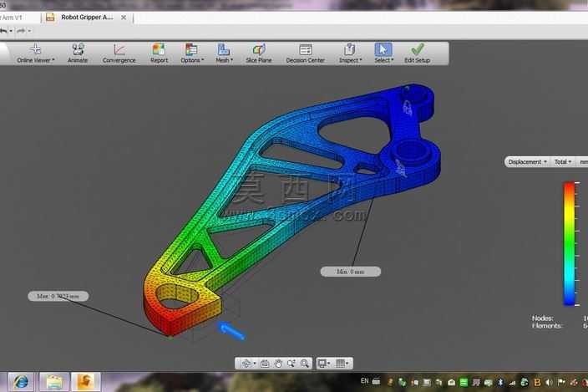Open the Grid and Snaps dropdown
This screenshot has width=588, height=392.
pos(342,363)
